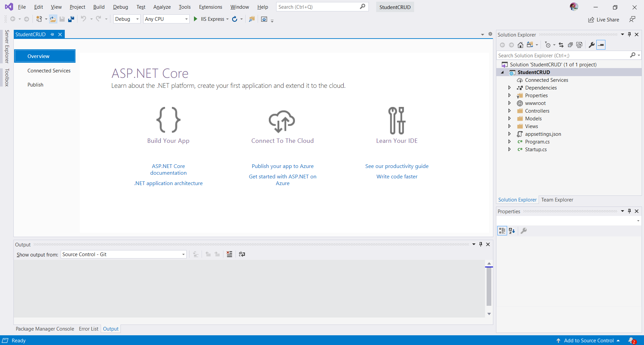This screenshot has width=644, height=345.
Task: Toggle auto-hide pin on Solution Explorer
Action: (x=629, y=34)
